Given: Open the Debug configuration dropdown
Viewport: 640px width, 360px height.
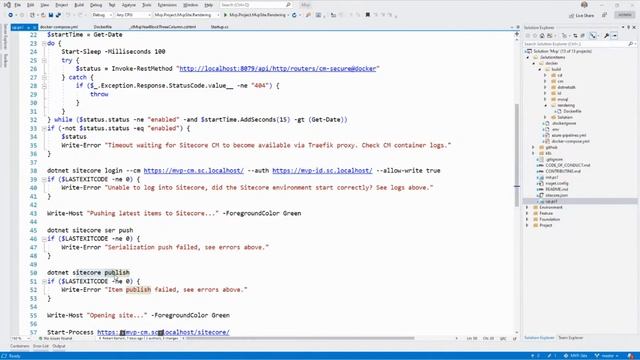Looking at the screenshot, I should 102,15.
